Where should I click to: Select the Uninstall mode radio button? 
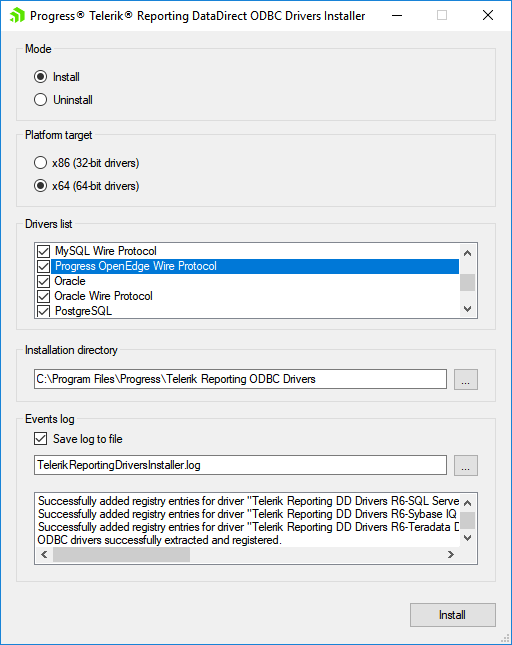click(40, 100)
